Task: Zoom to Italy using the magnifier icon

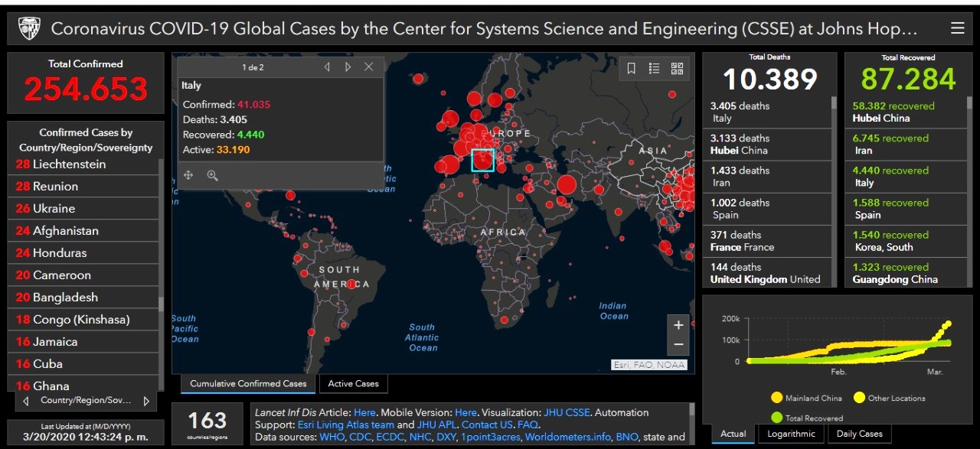Action: pyautogui.click(x=212, y=175)
